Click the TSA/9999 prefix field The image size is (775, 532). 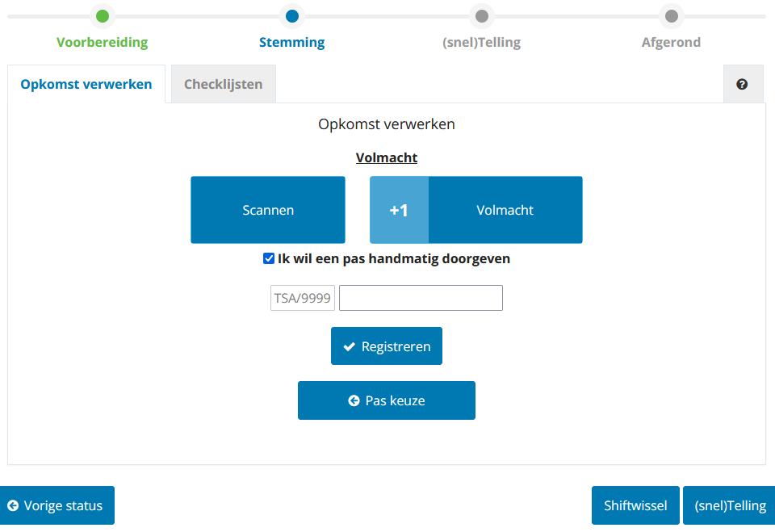pos(303,298)
